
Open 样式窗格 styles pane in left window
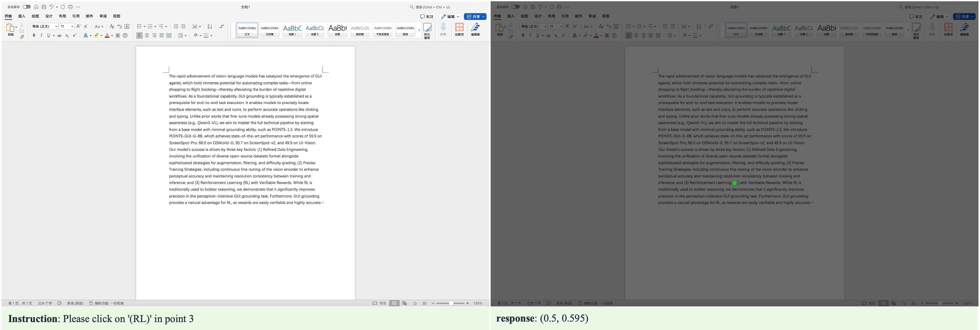pyautogui.click(x=427, y=30)
